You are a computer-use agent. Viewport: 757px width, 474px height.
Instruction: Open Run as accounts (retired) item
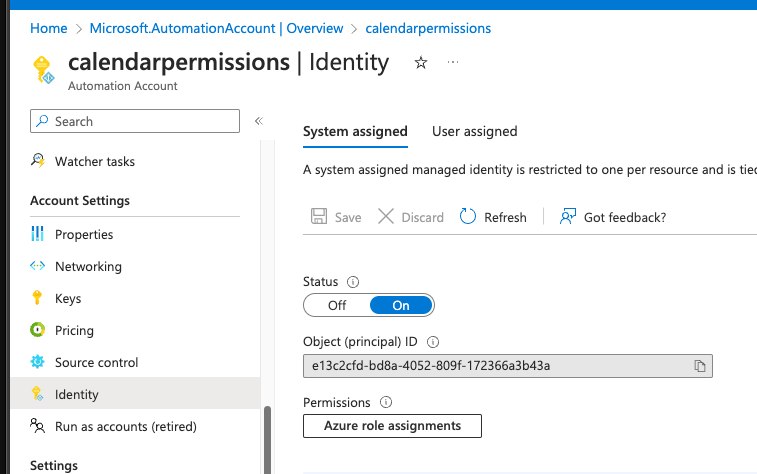pyautogui.click(x=125, y=426)
